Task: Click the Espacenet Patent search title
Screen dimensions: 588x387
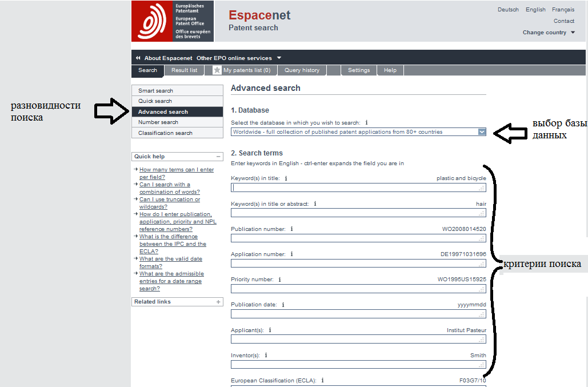Action: tap(259, 20)
